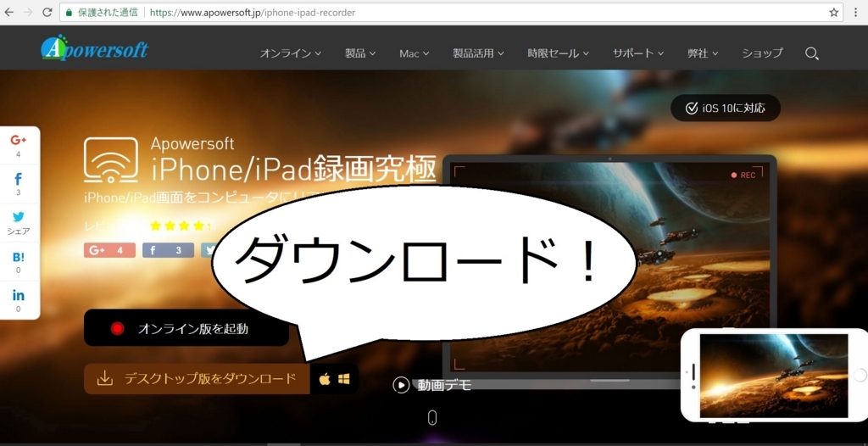868x446 pixels.
Task: Expand the オンライン menu
Action: tap(291, 53)
